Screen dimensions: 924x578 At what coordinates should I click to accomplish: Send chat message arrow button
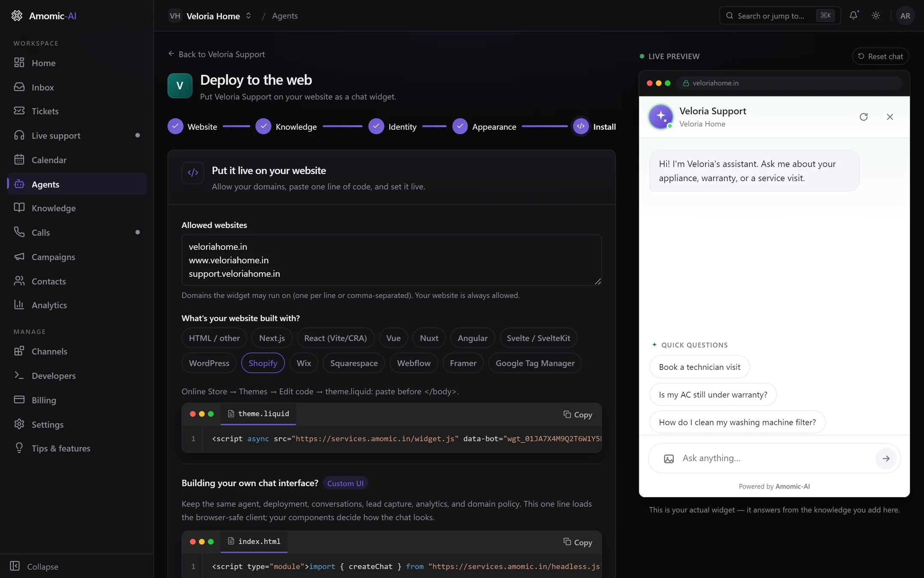tap(885, 459)
